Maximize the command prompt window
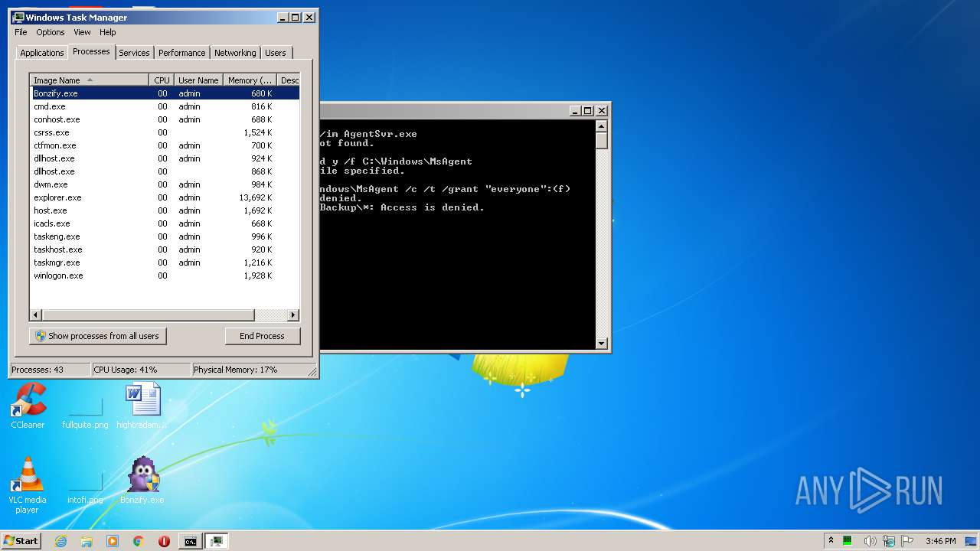The height and width of the screenshot is (551, 980). (x=588, y=110)
